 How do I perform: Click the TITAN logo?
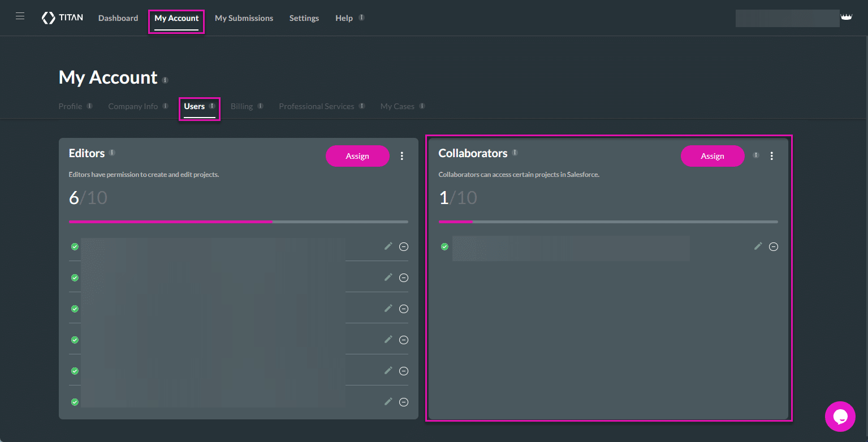pyautogui.click(x=62, y=18)
